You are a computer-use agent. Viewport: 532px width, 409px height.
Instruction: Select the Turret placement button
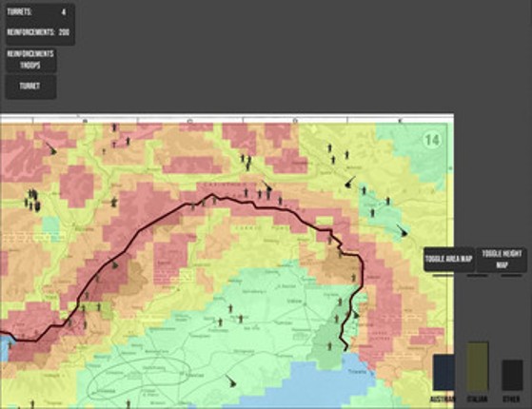click(x=30, y=87)
